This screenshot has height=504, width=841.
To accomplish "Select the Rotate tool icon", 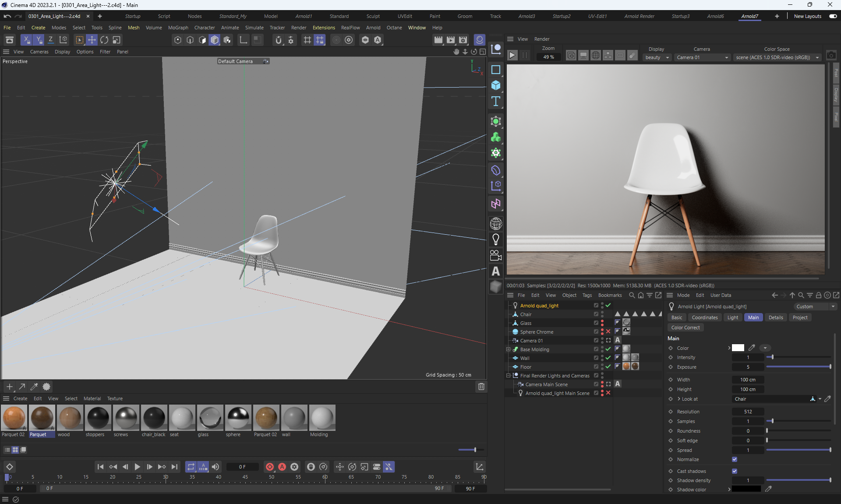I will (x=104, y=40).
